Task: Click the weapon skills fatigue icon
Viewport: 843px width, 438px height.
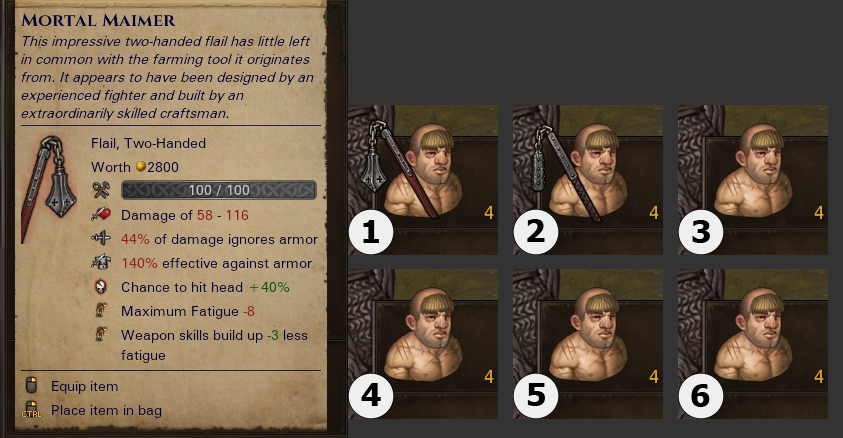Action: tap(101, 334)
